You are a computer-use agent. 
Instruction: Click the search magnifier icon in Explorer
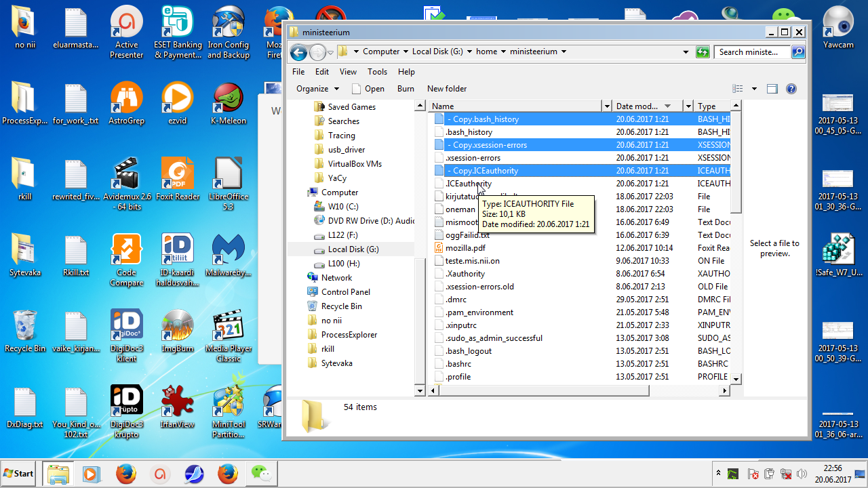tap(798, 52)
